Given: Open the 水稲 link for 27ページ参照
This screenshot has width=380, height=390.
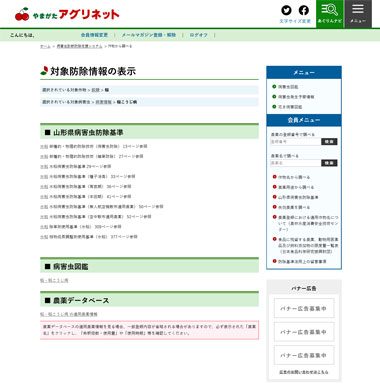Looking at the screenshot, I should pyautogui.click(x=44, y=156).
